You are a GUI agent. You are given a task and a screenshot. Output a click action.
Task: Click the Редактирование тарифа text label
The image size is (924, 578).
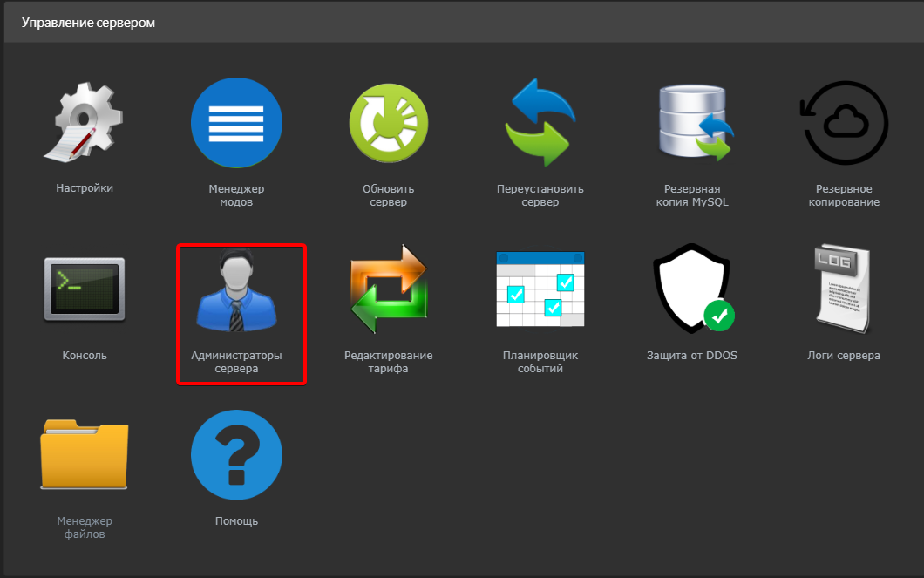coord(388,362)
